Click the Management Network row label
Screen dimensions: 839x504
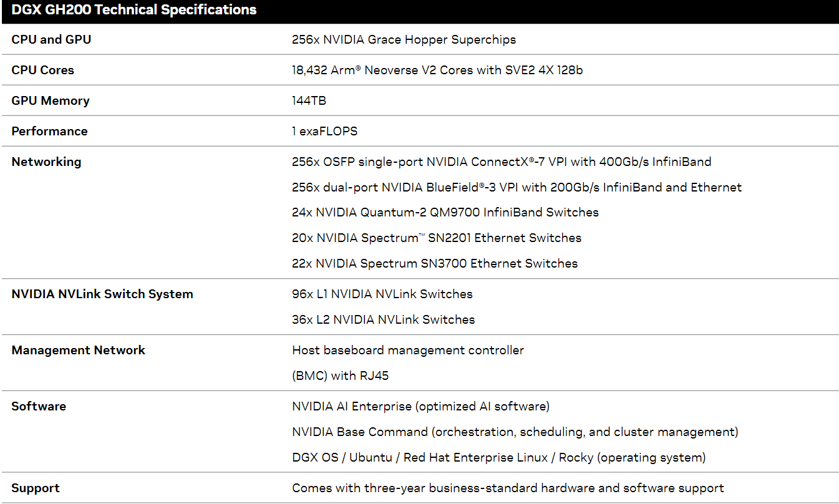click(78, 350)
